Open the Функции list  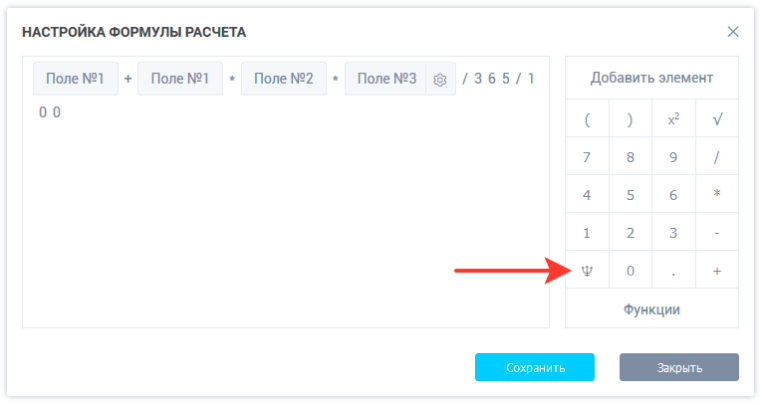pos(652,309)
